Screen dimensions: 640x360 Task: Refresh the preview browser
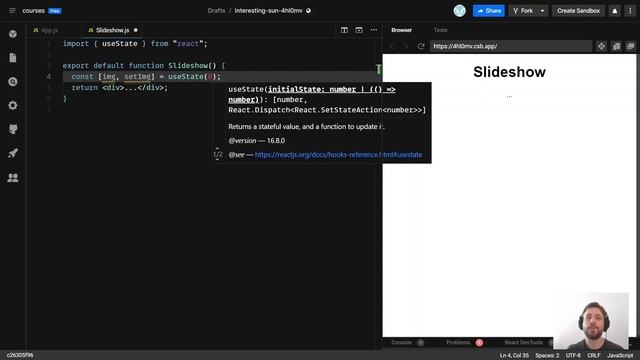click(421, 46)
